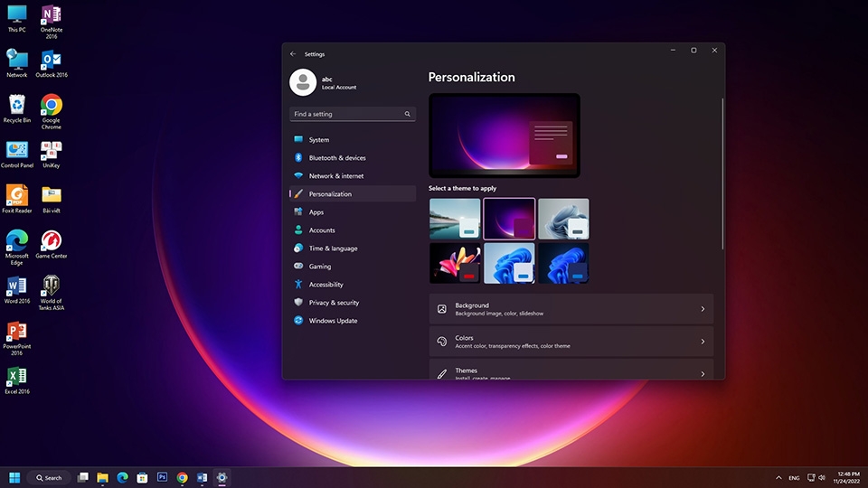Select UniKey desktop shortcut
The height and width of the screenshot is (488, 868).
tap(51, 154)
